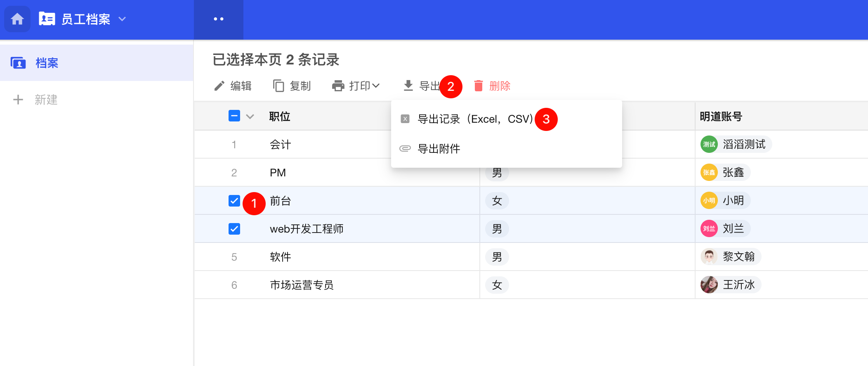Click the 王沂冰 user chip
The image size is (868, 366).
tap(731, 285)
